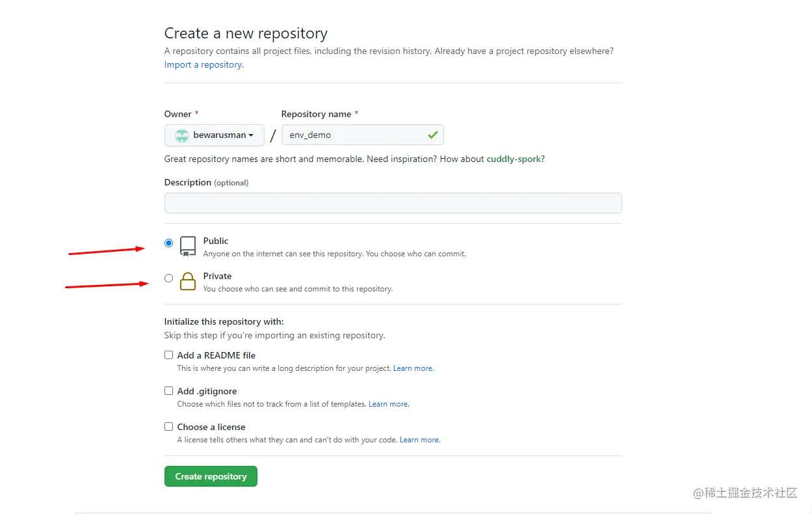Open Learn more link for license
The image size is (812, 514).
419,440
